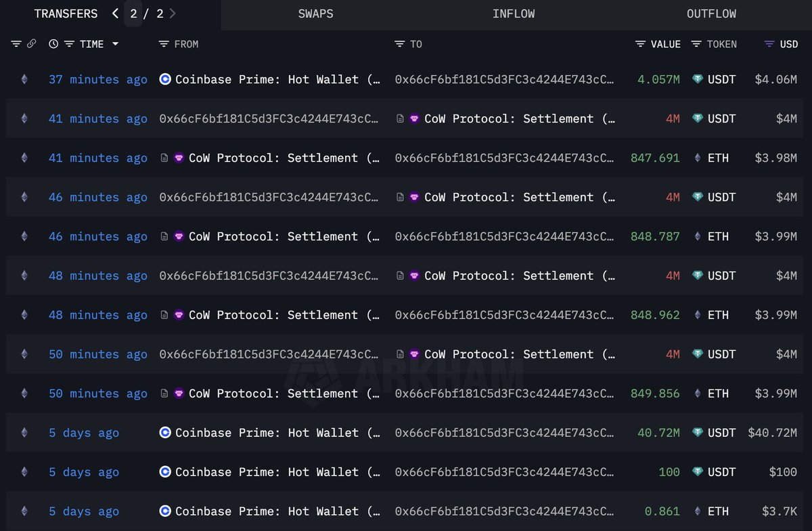Click contract document icon in the 847.691 row
Screen dimensions: 812x531
[164, 158]
